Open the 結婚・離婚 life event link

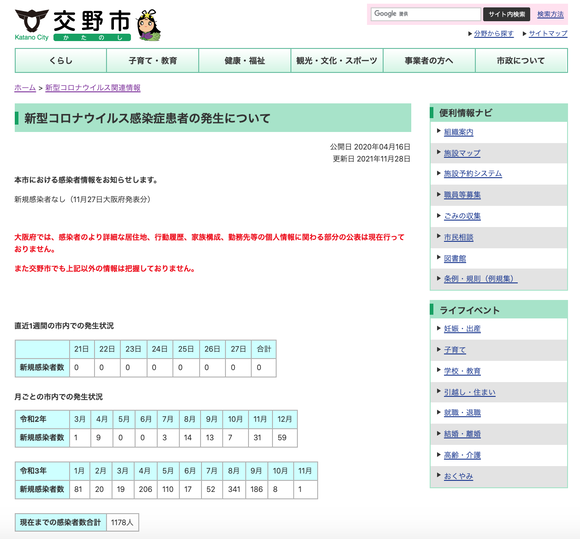pyautogui.click(x=462, y=434)
